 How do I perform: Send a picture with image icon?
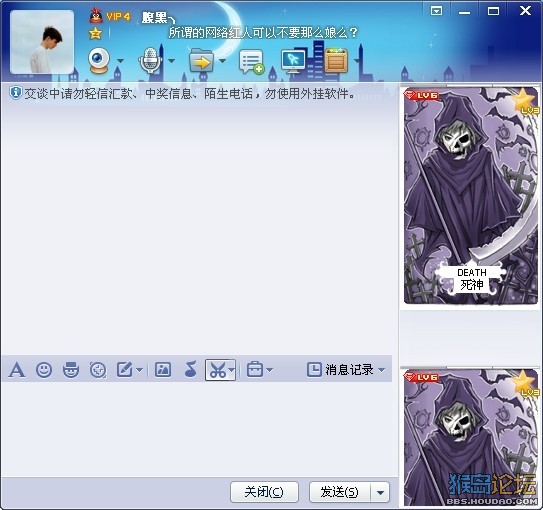[x=163, y=370]
